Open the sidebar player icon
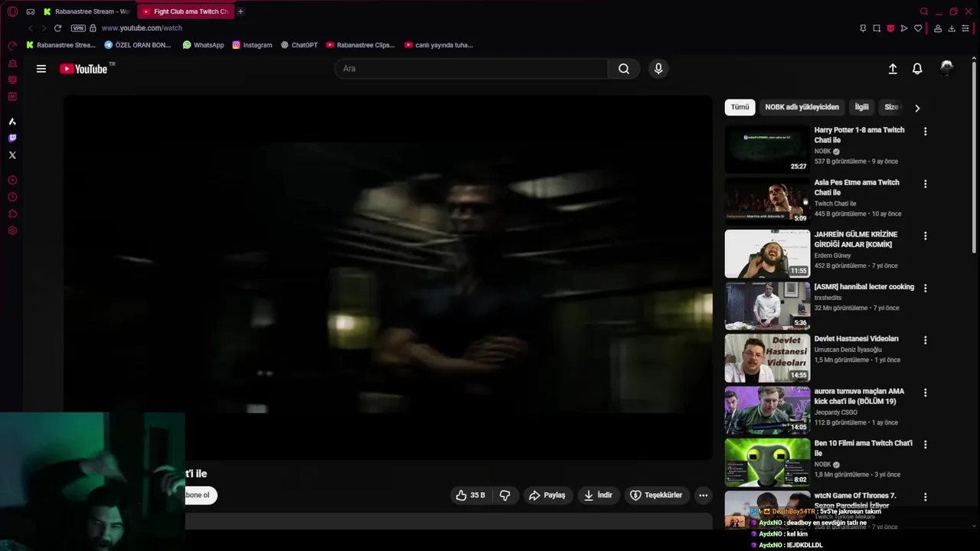The width and height of the screenshot is (980, 551). [12, 181]
